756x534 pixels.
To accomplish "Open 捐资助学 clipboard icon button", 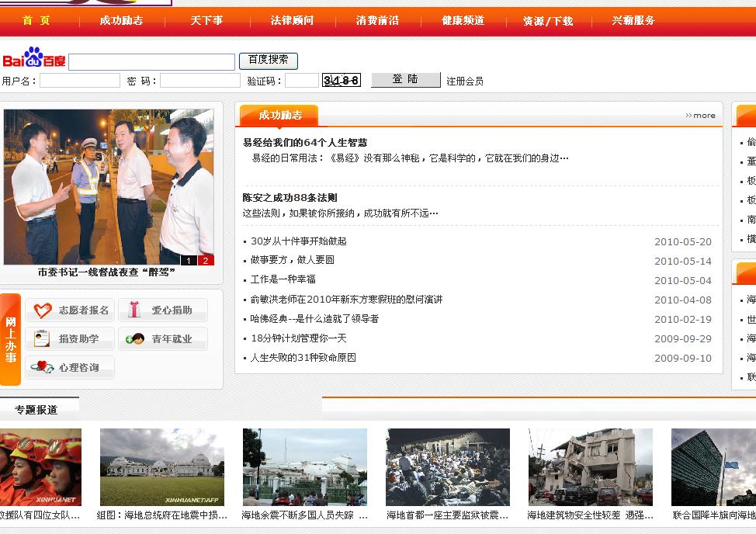I will (x=70, y=339).
